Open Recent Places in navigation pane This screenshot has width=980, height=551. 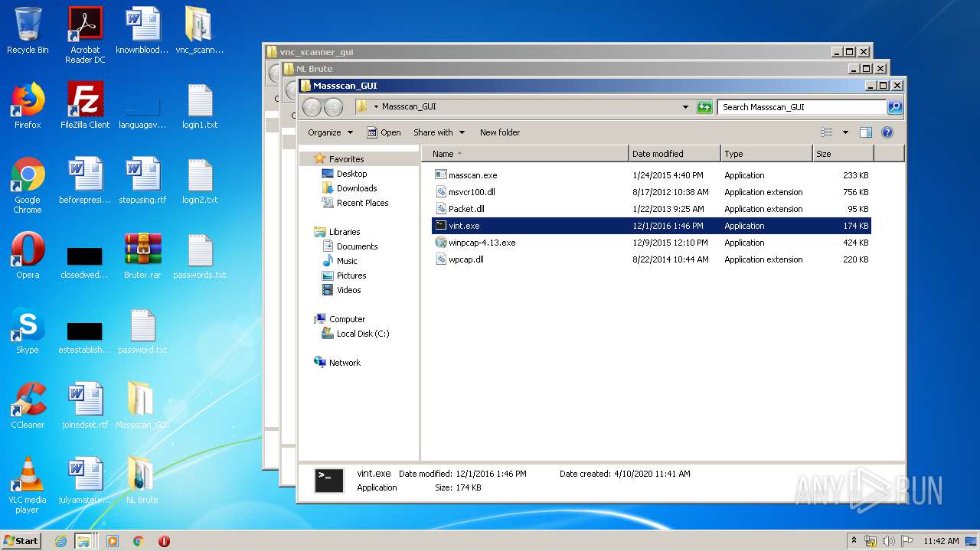click(355, 203)
